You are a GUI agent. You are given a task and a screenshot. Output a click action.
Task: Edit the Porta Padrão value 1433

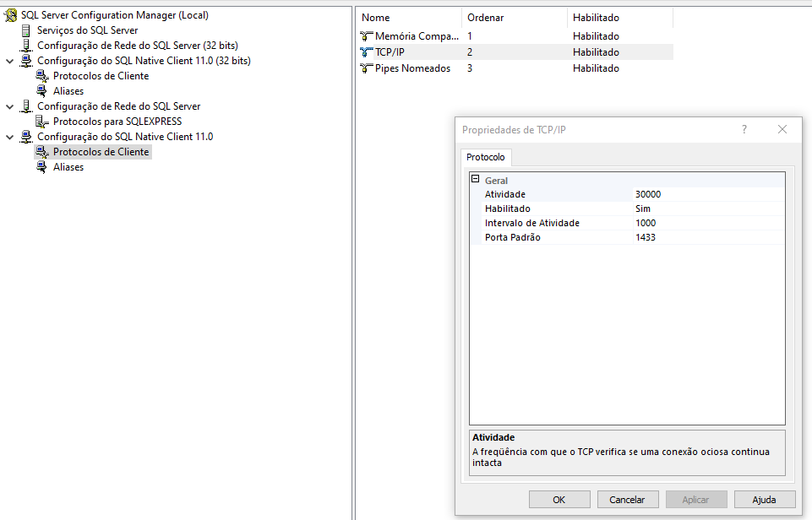point(708,238)
